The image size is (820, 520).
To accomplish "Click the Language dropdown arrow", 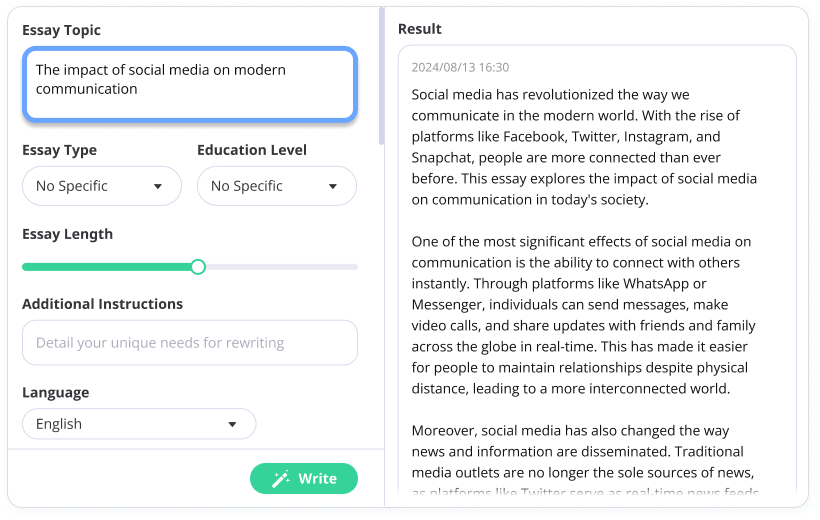I will (x=232, y=424).
